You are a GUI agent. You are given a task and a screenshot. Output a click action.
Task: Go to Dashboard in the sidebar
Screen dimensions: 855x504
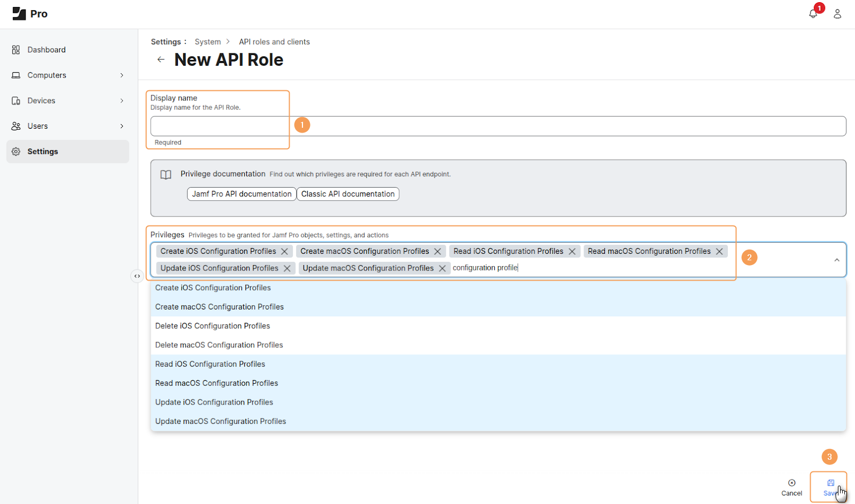pyautogui.click(x=46, y=50)
